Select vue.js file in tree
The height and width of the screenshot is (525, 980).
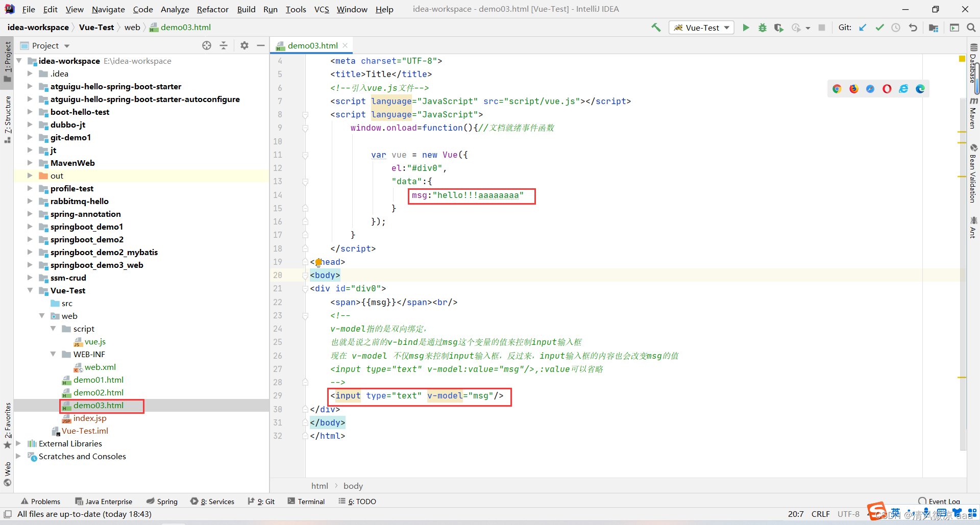click(x=95, y=341)
